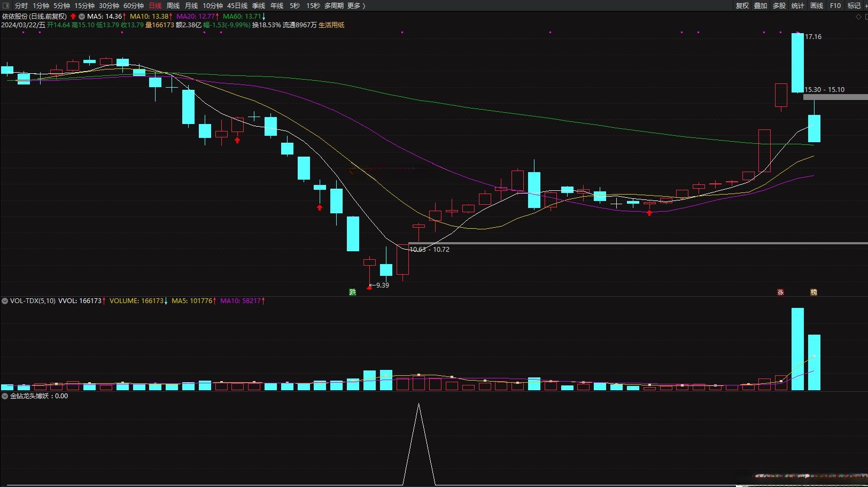Toggle the sidebar panel icon at top-left
This screenshot has height=487, width=868.
6,5
